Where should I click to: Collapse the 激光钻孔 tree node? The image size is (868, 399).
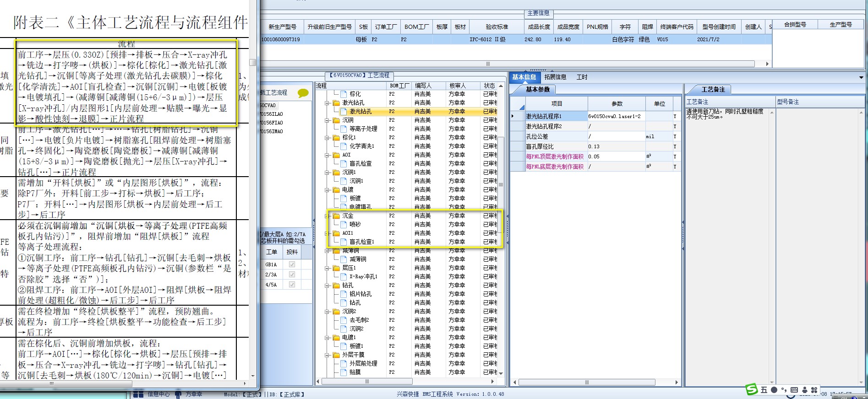point(328,103)
